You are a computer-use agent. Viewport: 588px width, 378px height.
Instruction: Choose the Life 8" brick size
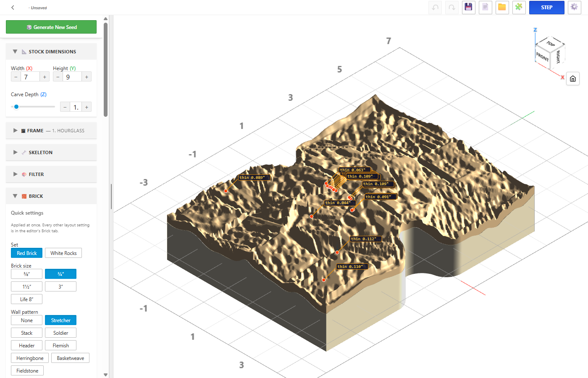(26, 299)
